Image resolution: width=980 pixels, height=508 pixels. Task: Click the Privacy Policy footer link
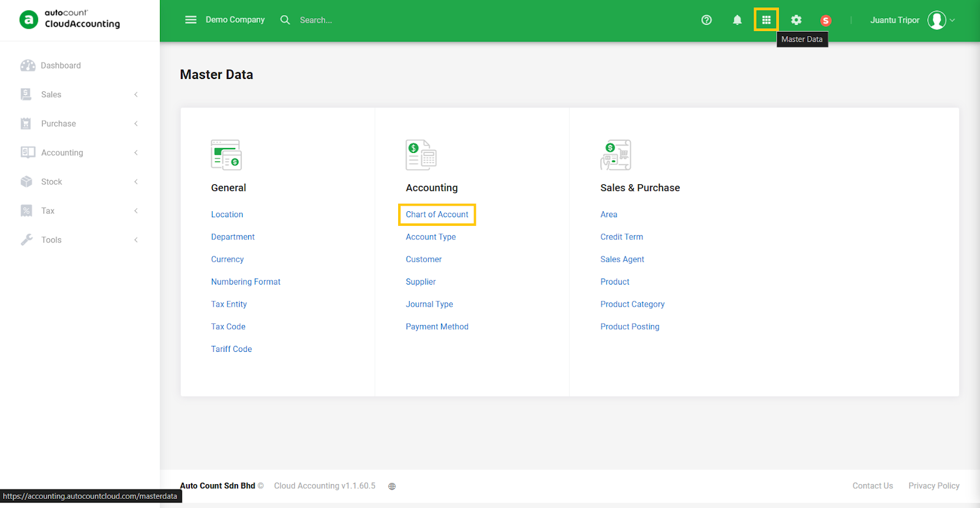934,486
